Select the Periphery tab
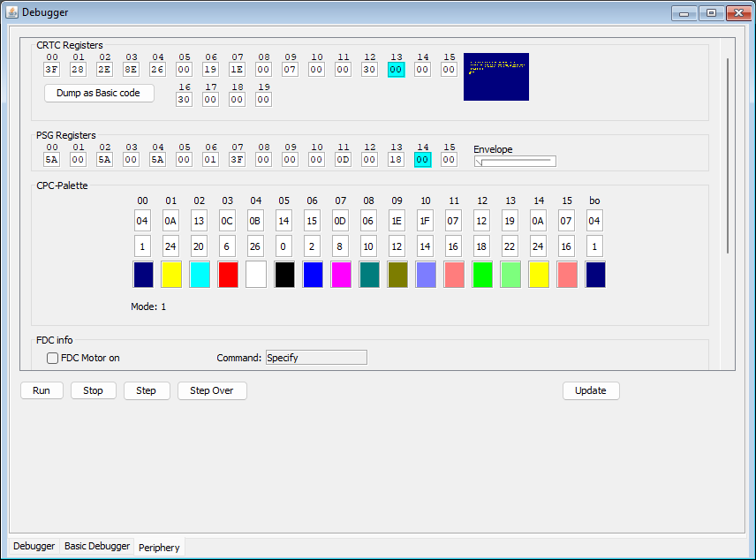 coord(159,548)
